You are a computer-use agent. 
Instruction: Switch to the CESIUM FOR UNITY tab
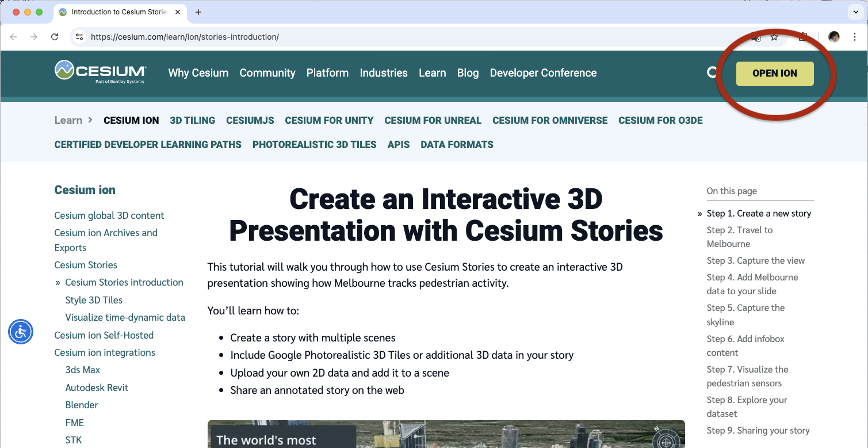(329, 120)
